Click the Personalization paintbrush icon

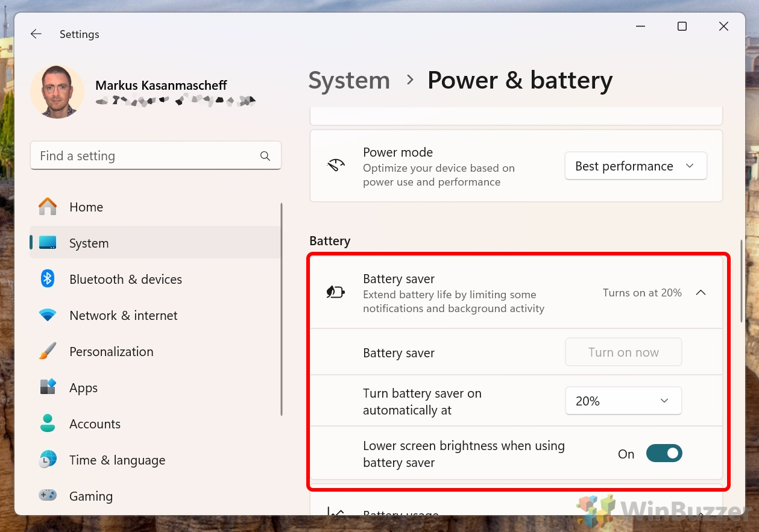(x=48, y=351)
